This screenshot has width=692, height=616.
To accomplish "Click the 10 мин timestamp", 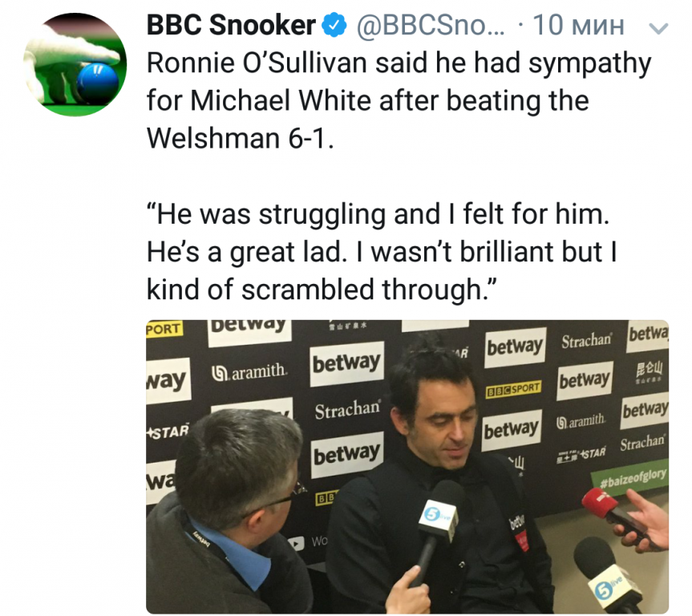I will 579,25.
